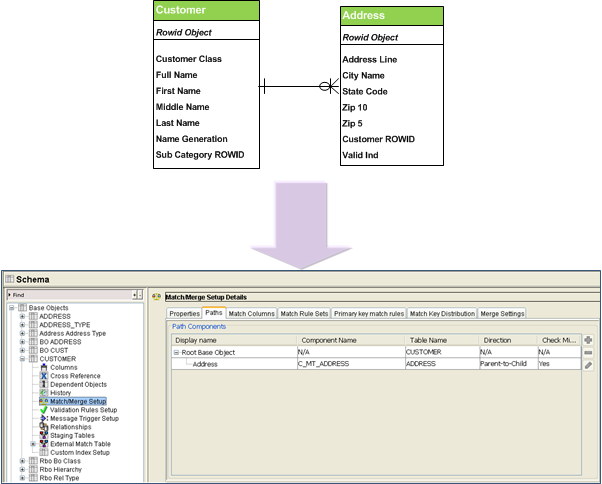Click the Message Trigger Setup arrow icon

44,418
